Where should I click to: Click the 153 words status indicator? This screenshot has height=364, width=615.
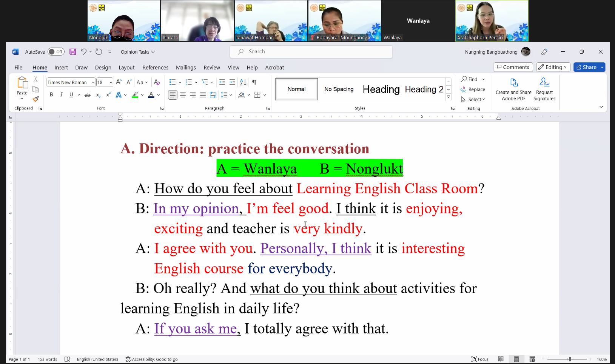[x=47, y=359]
